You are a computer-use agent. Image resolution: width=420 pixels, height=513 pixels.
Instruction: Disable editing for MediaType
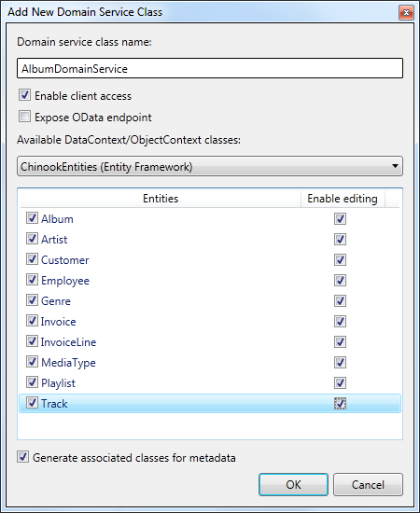tap(340, 362)
